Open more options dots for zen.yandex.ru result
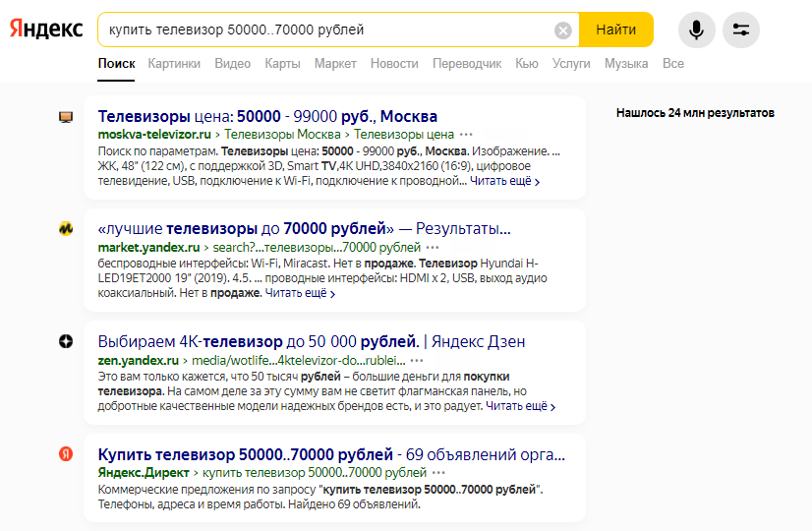Image resolution: width=812 pixels, height=531 pixels. pyautogui.click(x=417, y=361)
